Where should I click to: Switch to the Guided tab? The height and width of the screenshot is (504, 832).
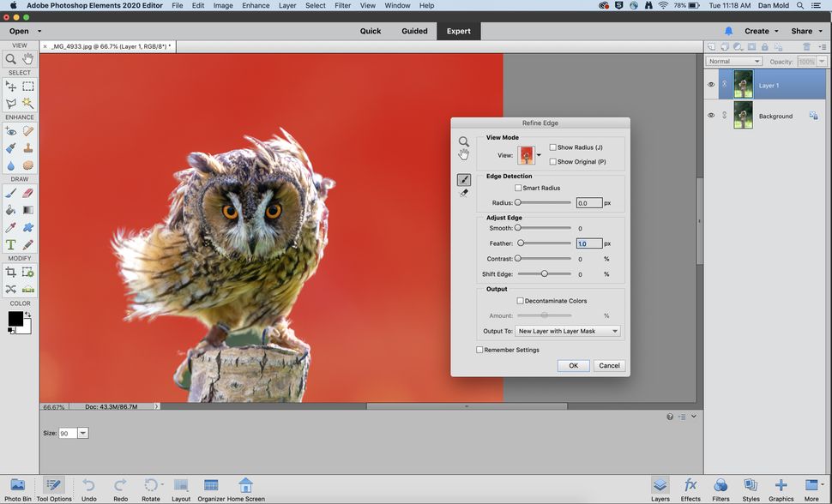coord(414,31)
